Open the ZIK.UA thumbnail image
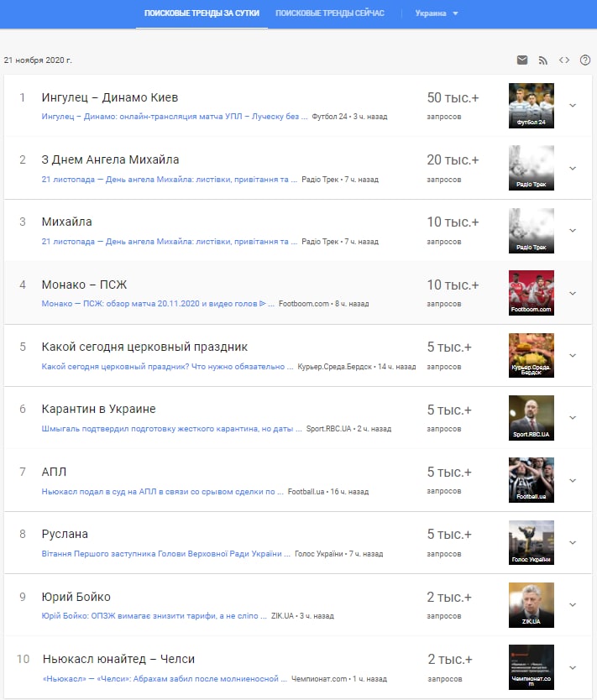The height and width of the screenshot is (700, 597). point(531,605)
